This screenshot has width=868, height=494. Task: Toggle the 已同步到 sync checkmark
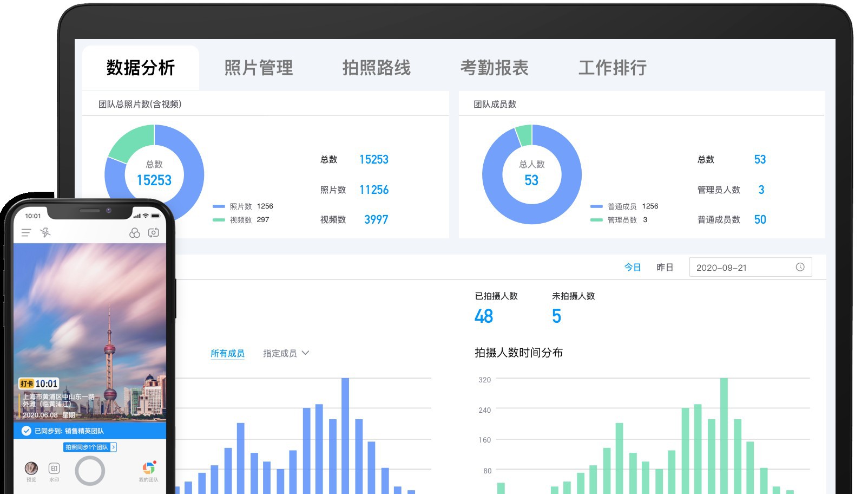pyautogui.click(x=26, y=431)
